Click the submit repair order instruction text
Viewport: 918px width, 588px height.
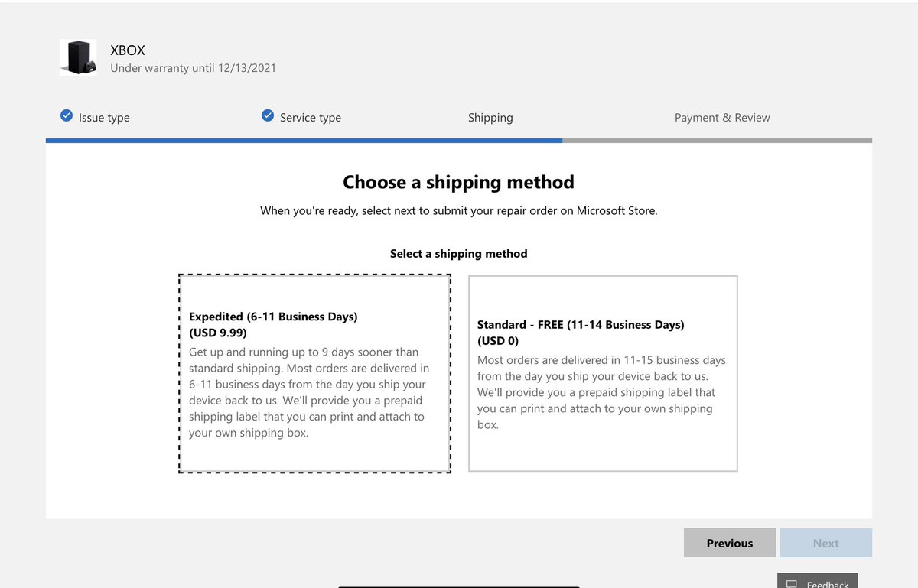pos(458,210)
